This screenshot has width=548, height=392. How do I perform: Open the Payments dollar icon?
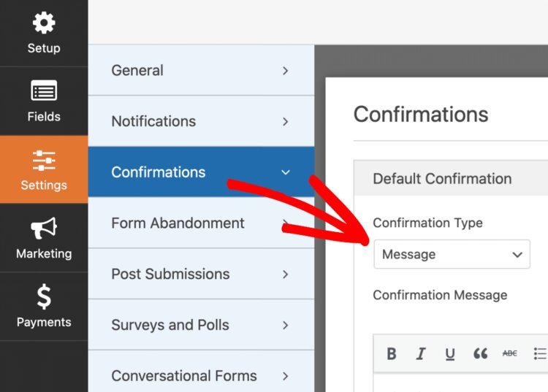point(44,297)
